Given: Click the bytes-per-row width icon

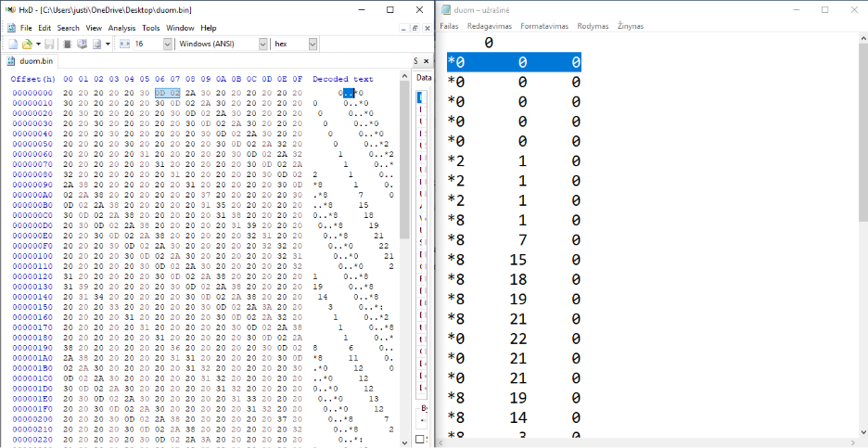Looking at the screenshot, I should coord(123,44).
